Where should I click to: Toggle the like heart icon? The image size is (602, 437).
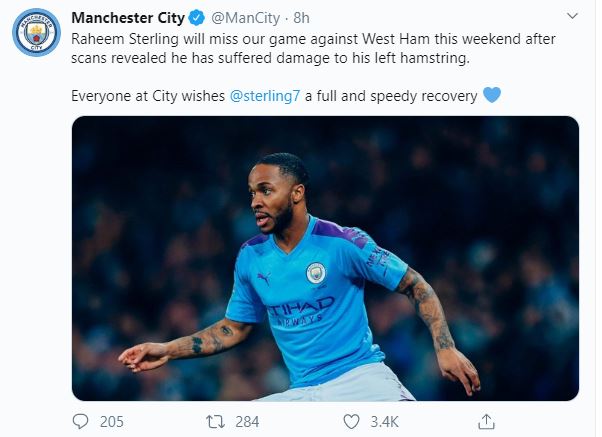tap(349, 421)
